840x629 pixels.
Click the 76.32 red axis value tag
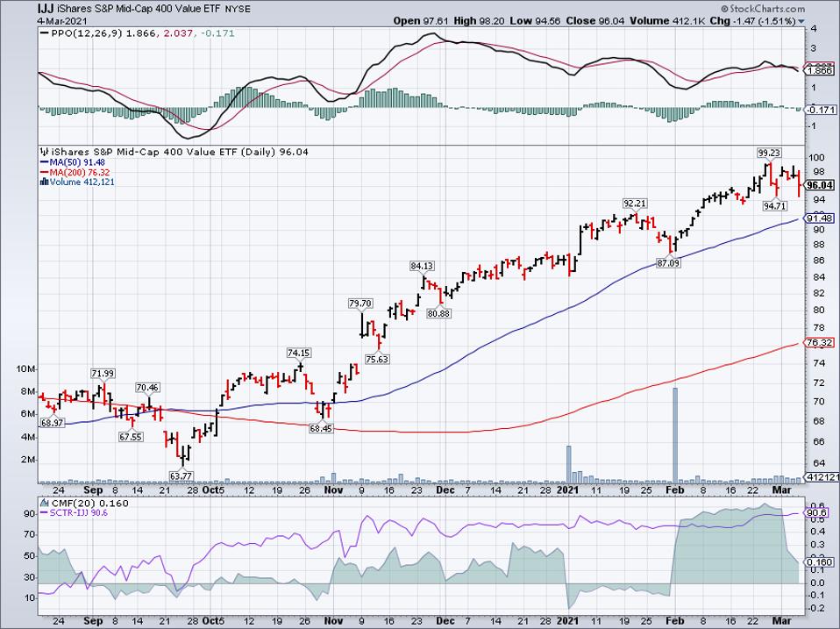click(817, 343)
